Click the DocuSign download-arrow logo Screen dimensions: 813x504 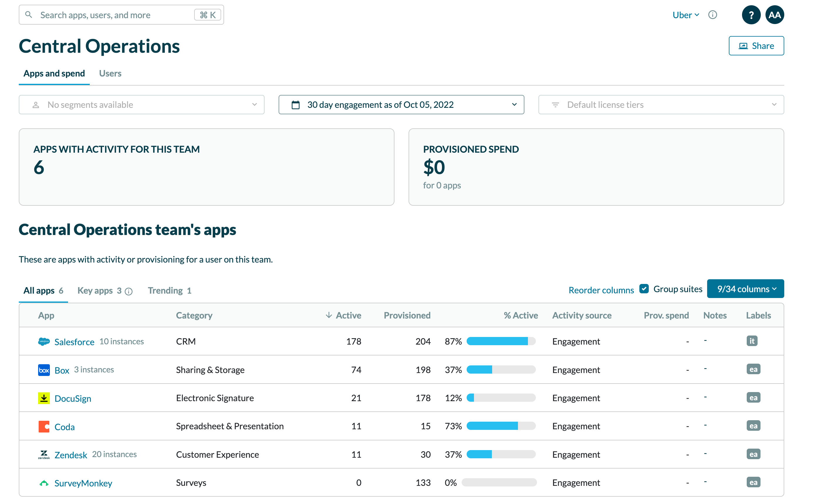coord(44,398)
